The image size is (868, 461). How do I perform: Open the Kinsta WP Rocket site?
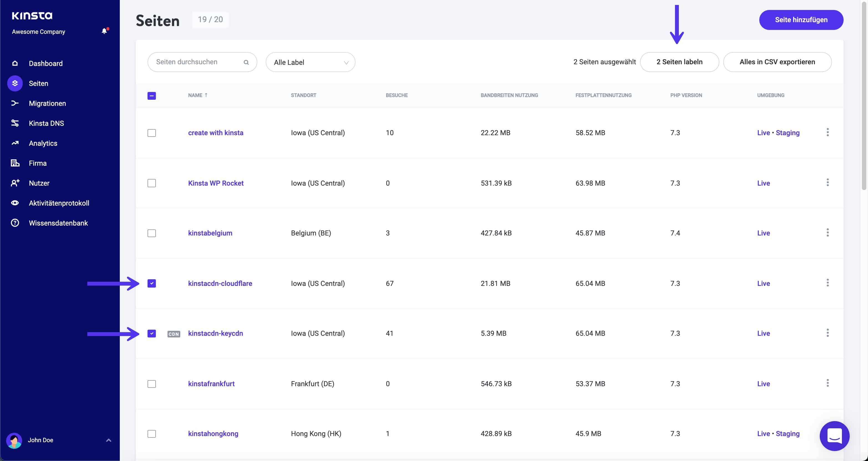[x=216, y=183]
